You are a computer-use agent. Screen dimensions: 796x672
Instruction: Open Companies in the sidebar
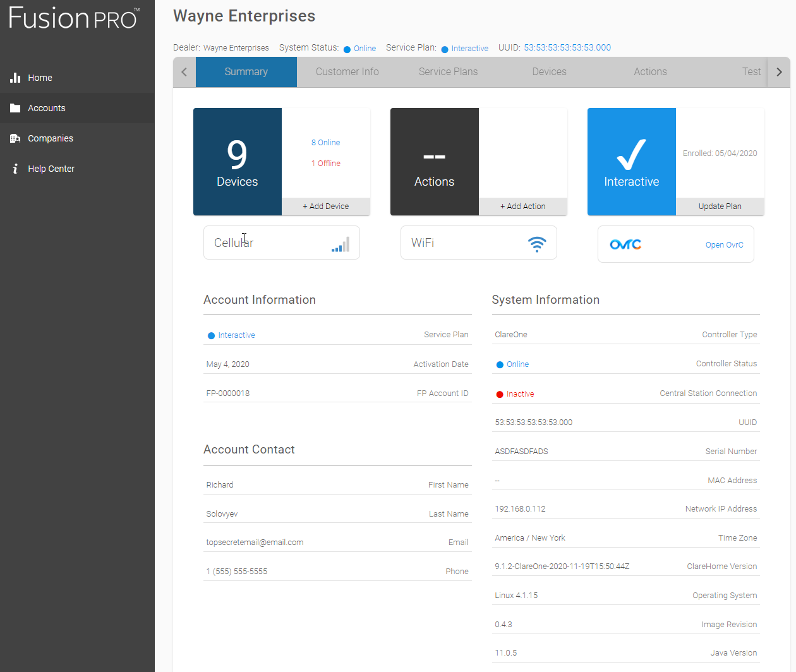[x=77, y=138]
